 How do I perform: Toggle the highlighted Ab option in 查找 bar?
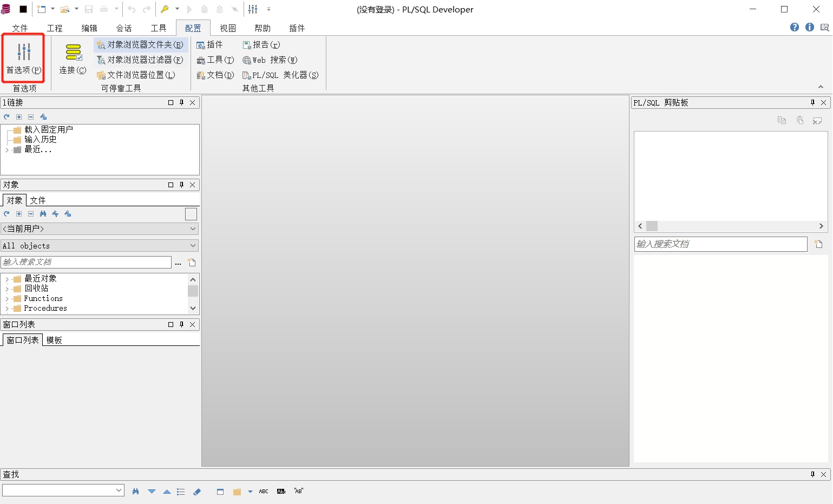coord(281,492)
